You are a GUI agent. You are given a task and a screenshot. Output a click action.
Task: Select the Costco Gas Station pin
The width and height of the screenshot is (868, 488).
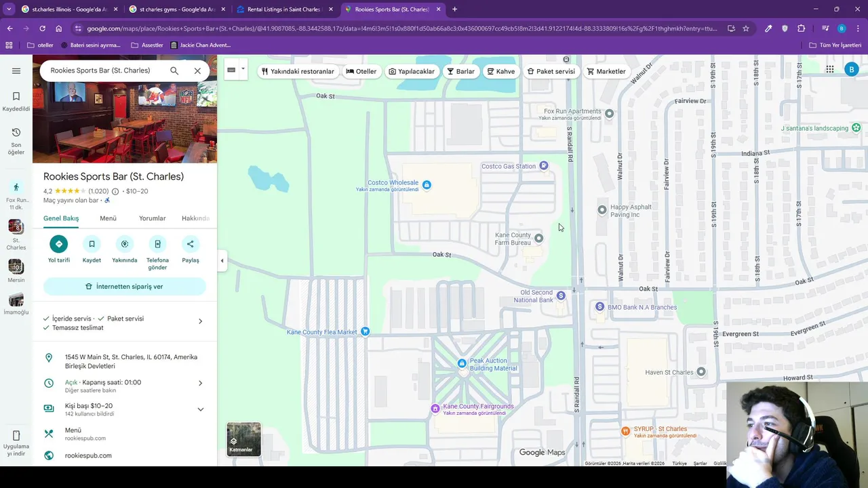tap(543, 166)
